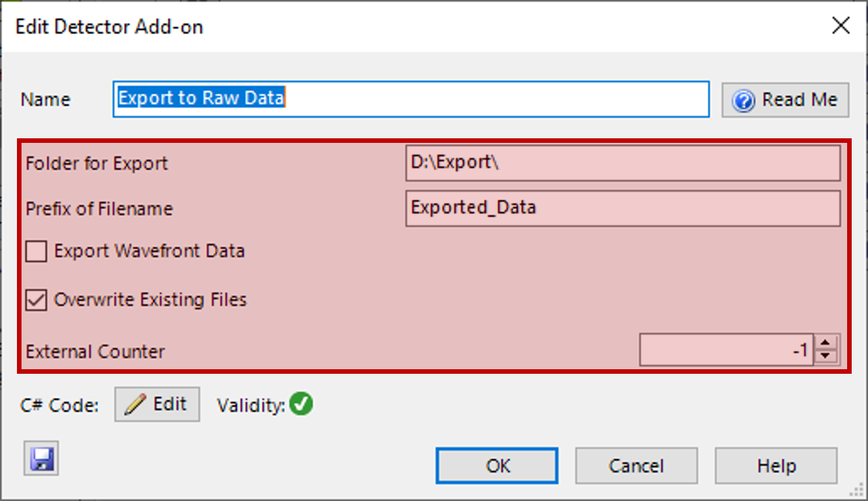Click the Prefix of Filename text field
Screen dimensions: 868x501
623,208
